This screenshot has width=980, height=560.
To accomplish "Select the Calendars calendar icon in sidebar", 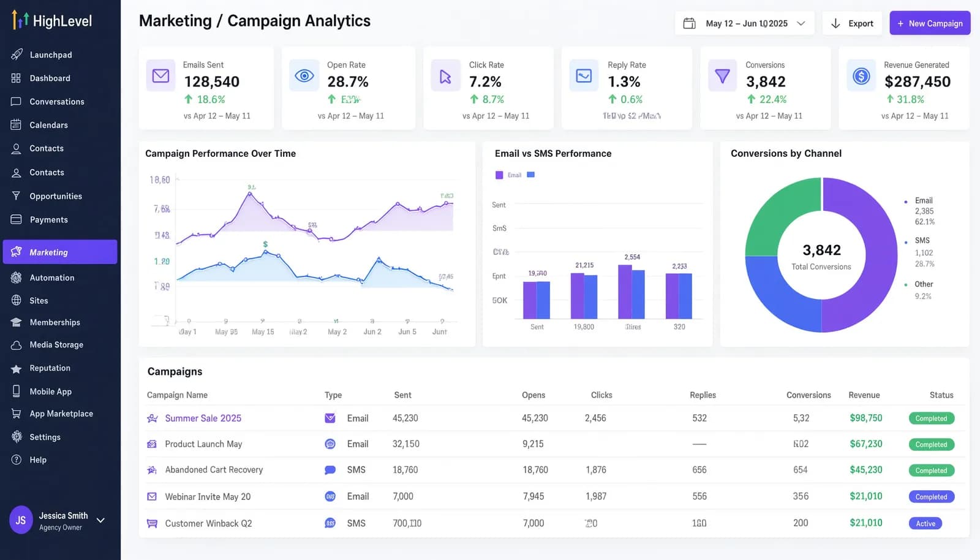I will (16, 124).
